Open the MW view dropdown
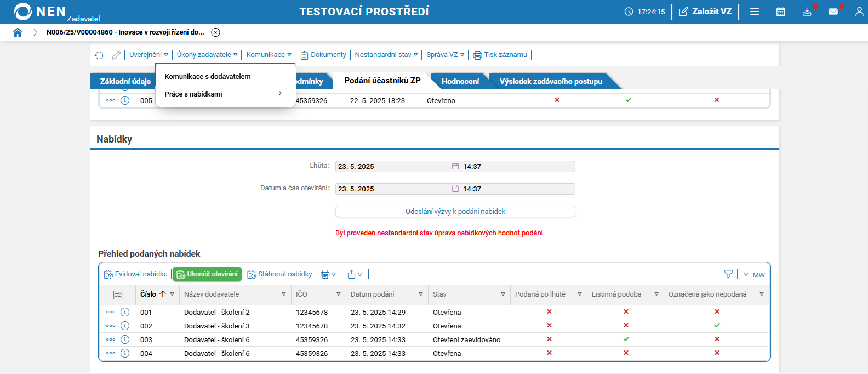Viewport: 868px width, 374px height. click(754, 275)
